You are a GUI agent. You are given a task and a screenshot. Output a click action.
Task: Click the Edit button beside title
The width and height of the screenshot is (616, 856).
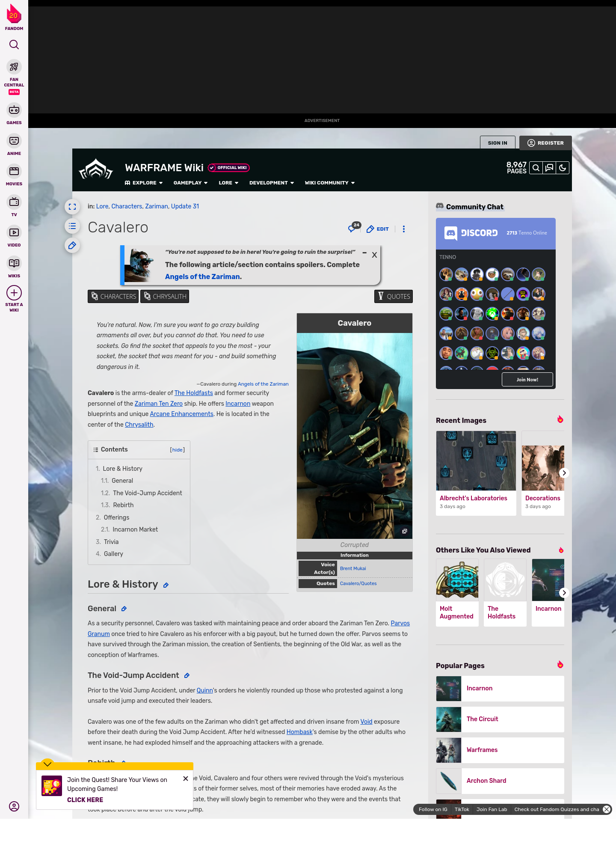pyautogui.click(x=378, y=229)
